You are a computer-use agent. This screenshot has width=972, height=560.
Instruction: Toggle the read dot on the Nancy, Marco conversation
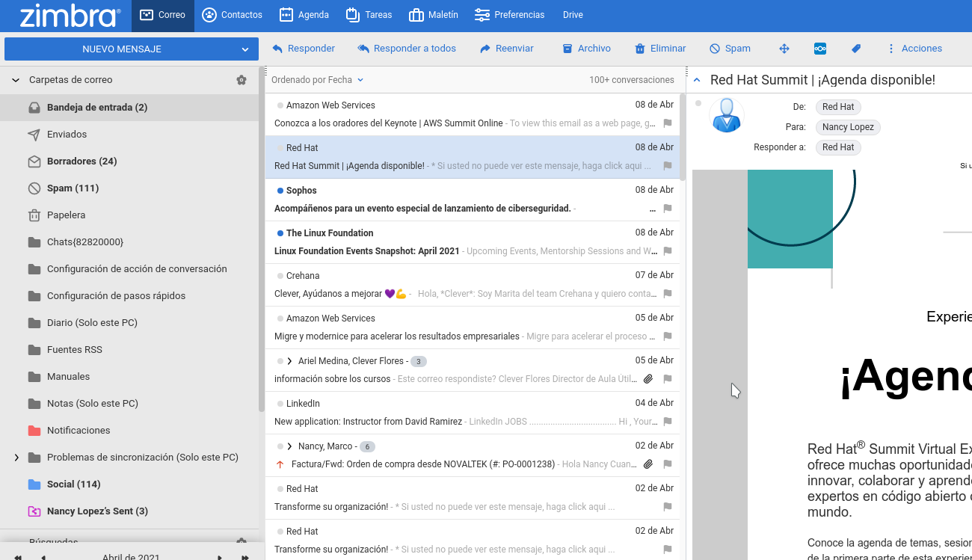pyautogui.click(x=280, y=446)
